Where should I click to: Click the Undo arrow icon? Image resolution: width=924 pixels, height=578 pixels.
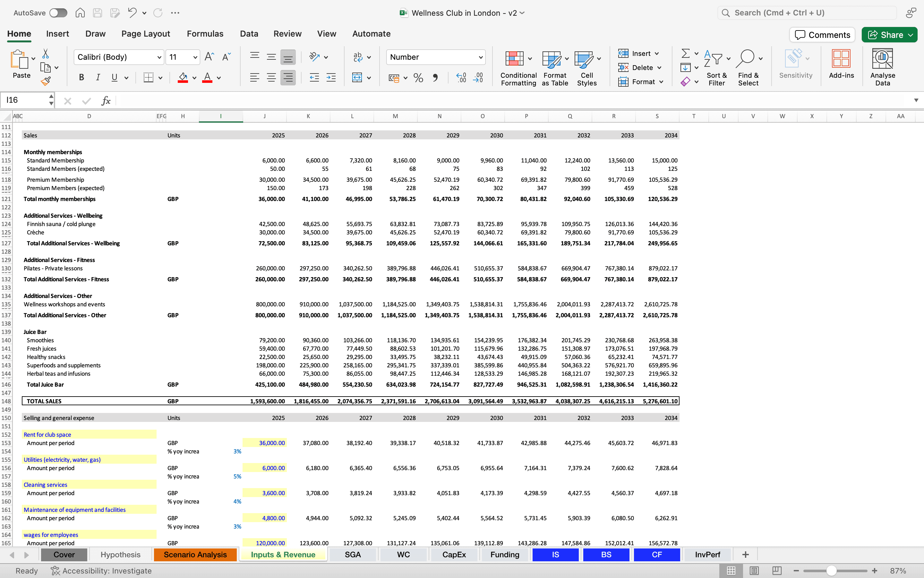132,13
